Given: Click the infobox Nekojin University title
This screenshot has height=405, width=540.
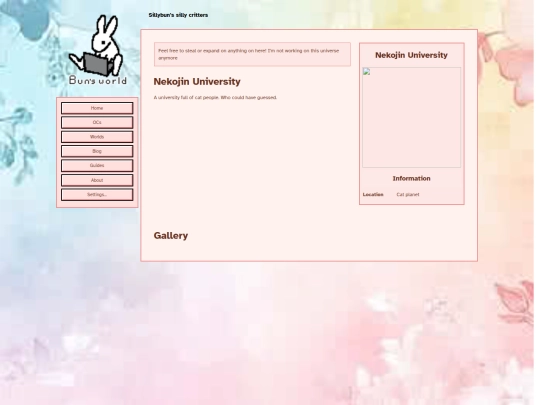Looking at the screenshot, I should (411, 55).
